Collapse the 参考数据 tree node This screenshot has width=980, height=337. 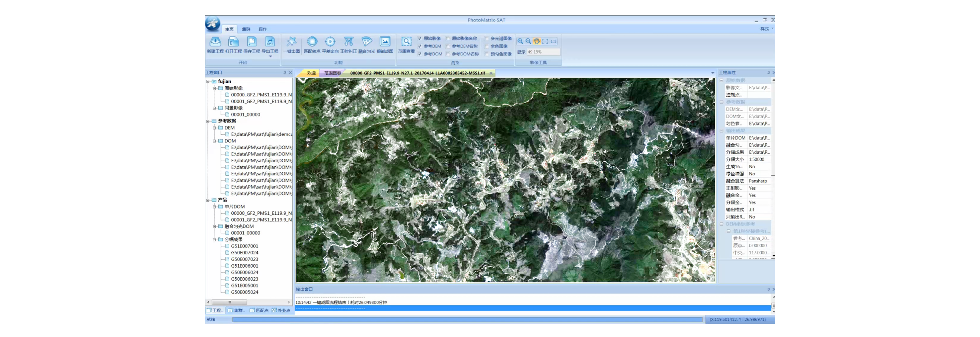point(208,121)
